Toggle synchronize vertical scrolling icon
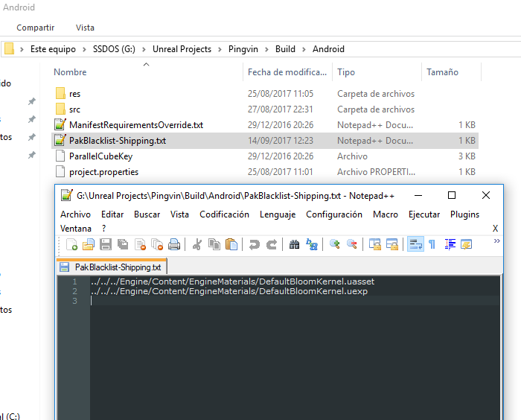The width and height of the screenshot is (521, 420). [x=375, y=244]
